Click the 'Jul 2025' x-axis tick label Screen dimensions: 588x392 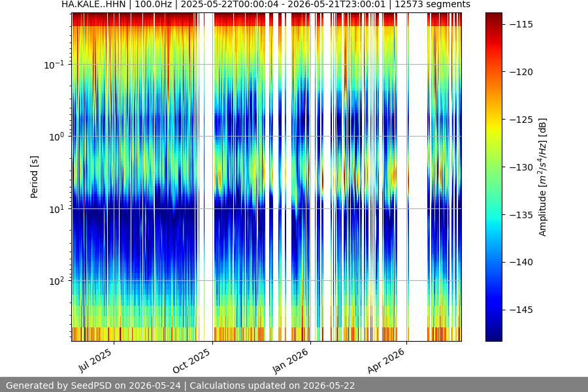[x=95, y=360]
